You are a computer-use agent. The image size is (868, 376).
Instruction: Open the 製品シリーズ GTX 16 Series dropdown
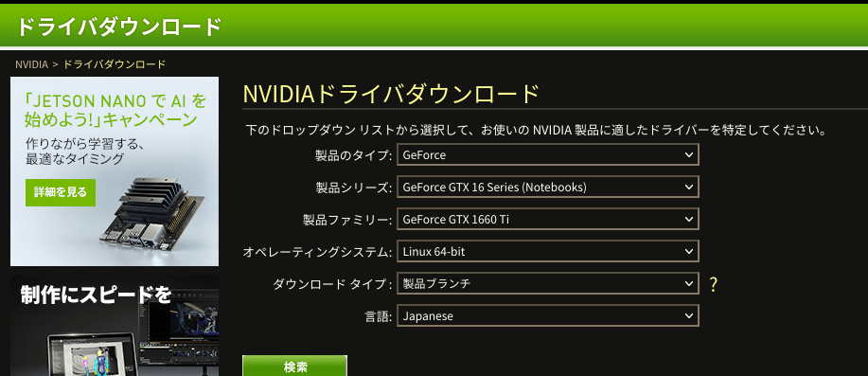(548, 188)
